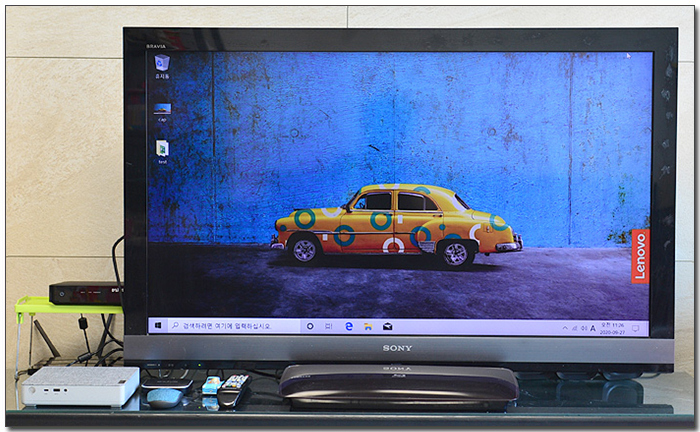Image resolution: width=700 pixels, height=432 pixels.
Task: Open Task View on the taskbar
Action: coord(329,327)
